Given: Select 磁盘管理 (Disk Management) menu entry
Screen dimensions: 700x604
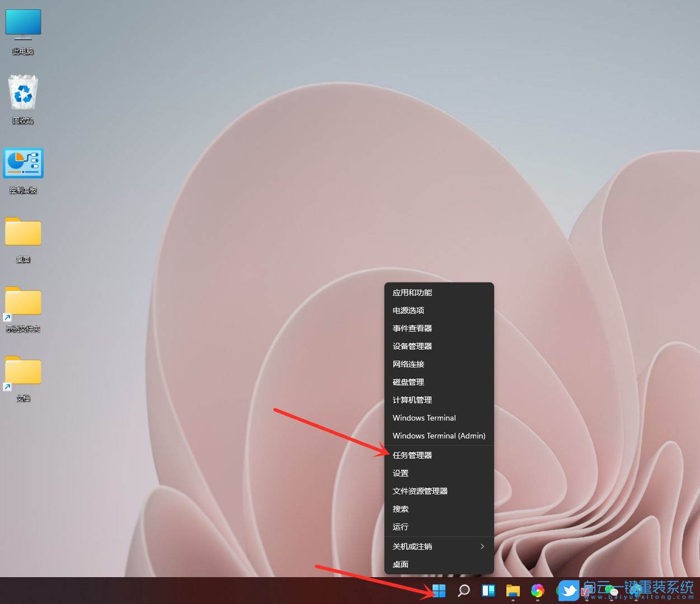Looking at the screenshot, I should click(408, 382).
